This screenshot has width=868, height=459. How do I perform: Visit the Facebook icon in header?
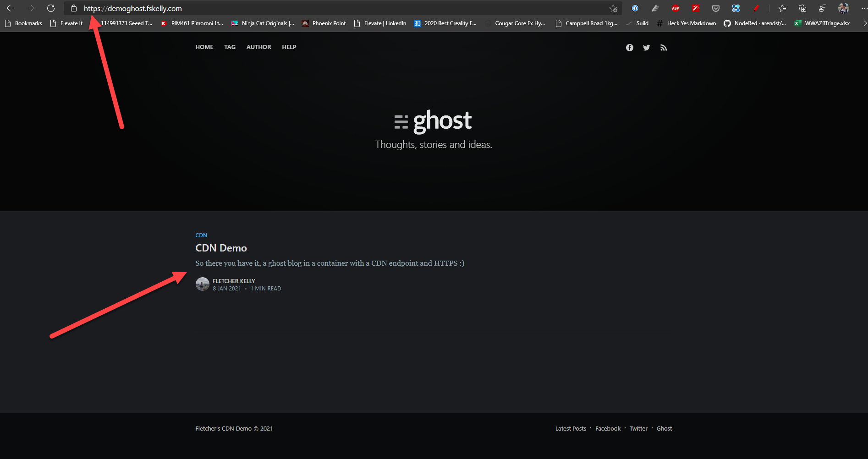[630, 48]
